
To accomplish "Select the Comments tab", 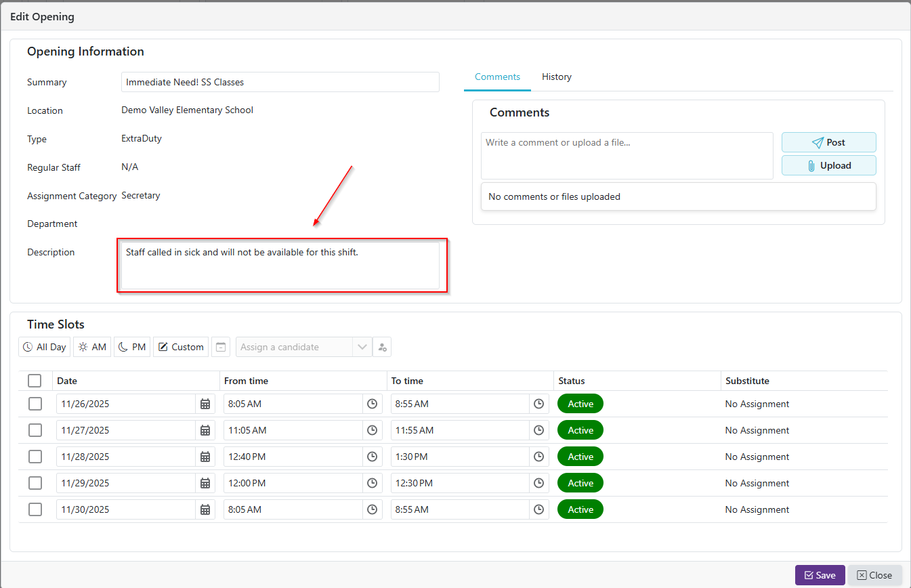I will pyautogui.click(x=497, y=77).
